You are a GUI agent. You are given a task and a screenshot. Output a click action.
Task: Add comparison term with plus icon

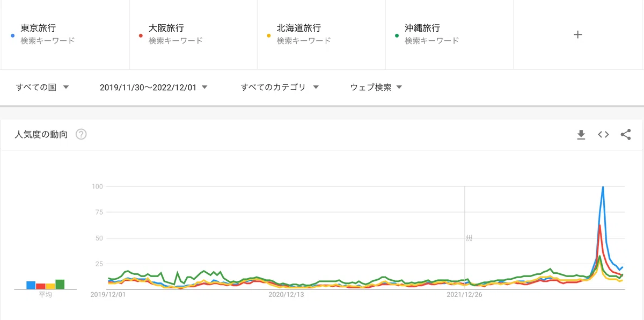tap(578, 34)
